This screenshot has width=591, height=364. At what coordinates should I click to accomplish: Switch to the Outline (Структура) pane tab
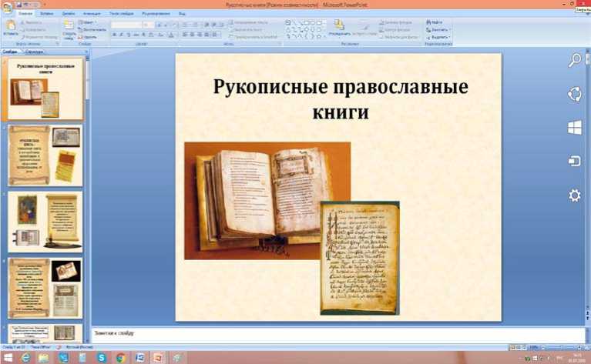point(34,52)
